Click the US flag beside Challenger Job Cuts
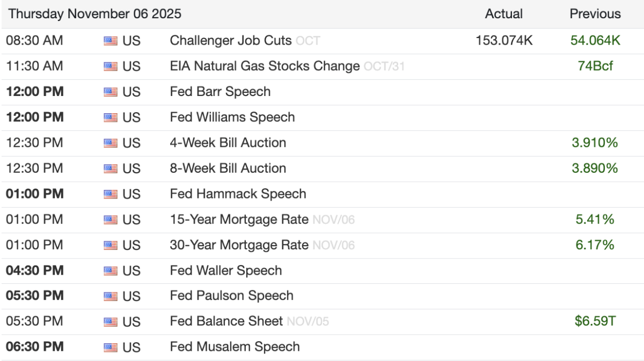Image resolution: width=644 pixels, height=361 pixels. point(111,41)
